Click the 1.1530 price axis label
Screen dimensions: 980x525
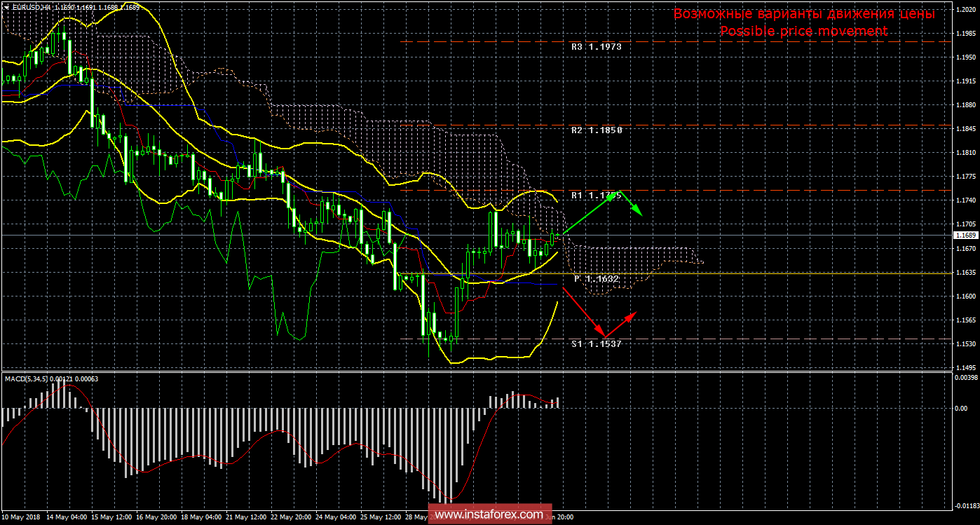pyautogui.click(x=967, y=343)
